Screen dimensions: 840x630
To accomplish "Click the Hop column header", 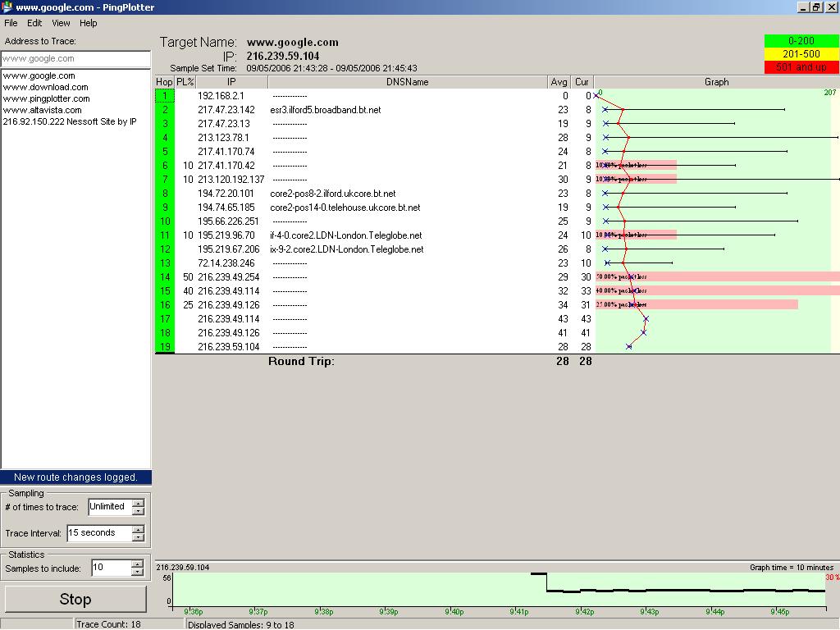I will (164, 82).
